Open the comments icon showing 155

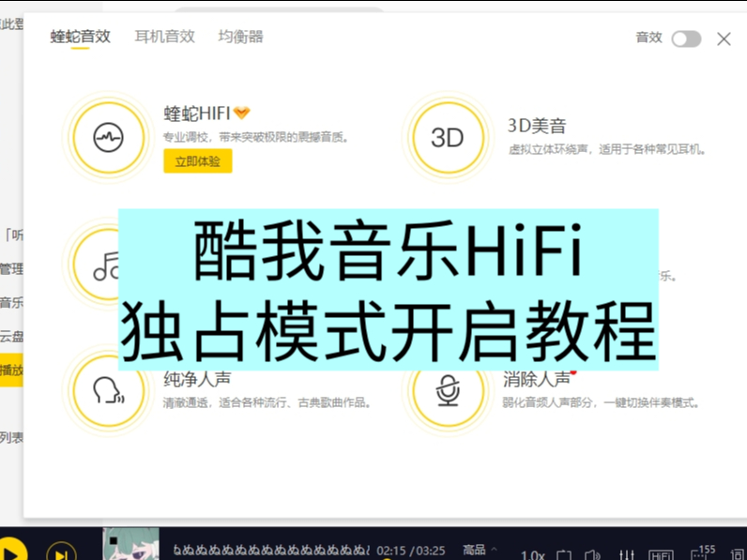[703, 552]
